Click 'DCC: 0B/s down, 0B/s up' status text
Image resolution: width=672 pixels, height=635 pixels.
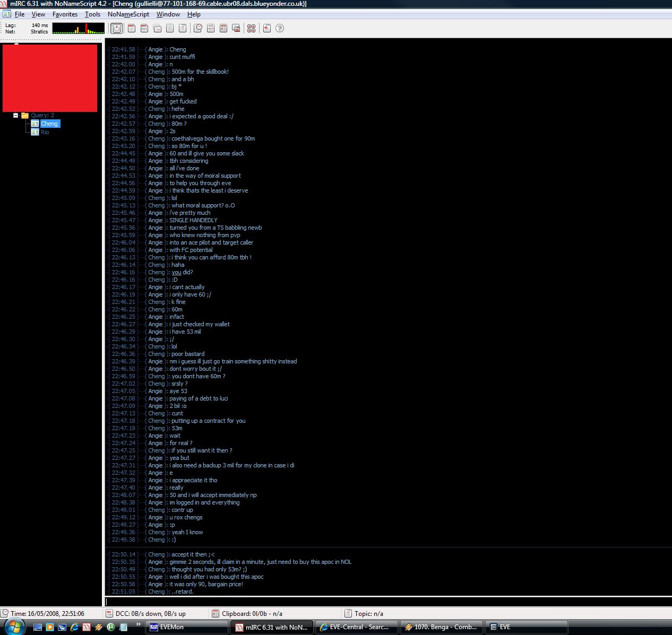click(x=151, y=613)
